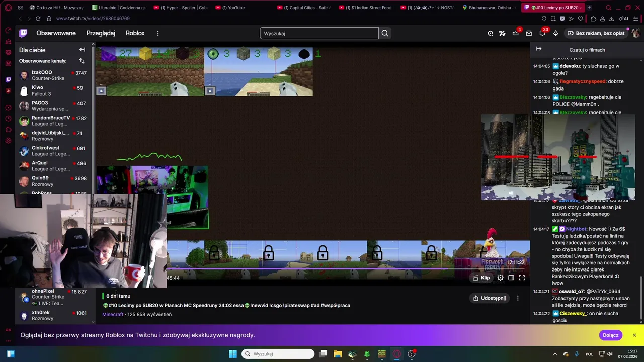Screen dimensions: 644x362
Task: Click the Dołącz button in the banner
Action: [611, 335]
